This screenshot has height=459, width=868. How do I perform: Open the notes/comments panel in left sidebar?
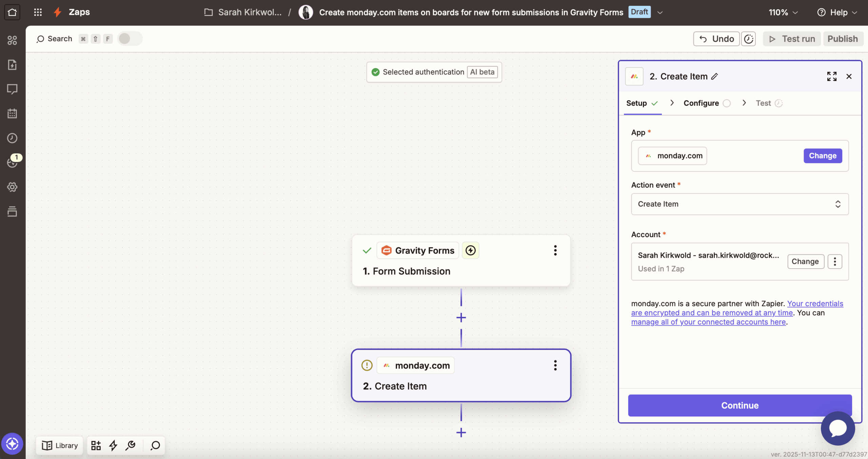click(x=13, y=89)
